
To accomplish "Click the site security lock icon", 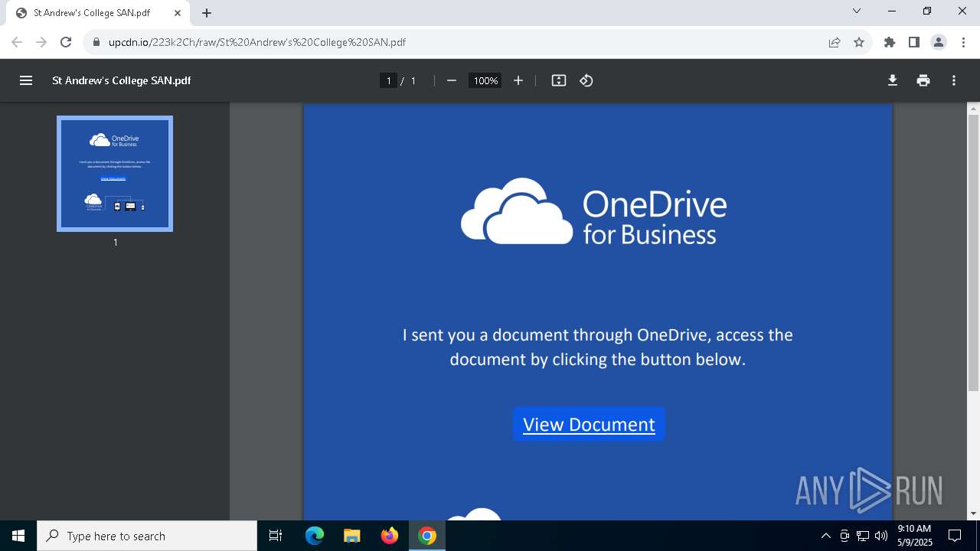I will (96, 42).
